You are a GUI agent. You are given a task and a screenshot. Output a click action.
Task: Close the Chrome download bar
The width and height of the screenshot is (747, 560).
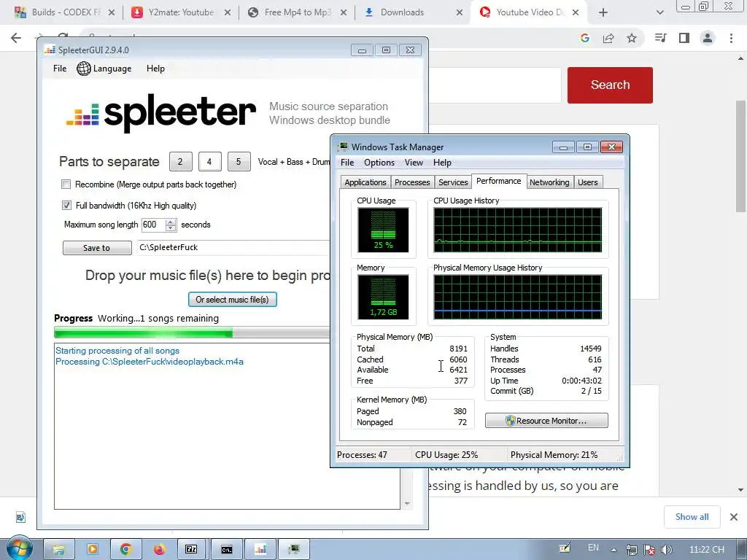coord(734,517)
